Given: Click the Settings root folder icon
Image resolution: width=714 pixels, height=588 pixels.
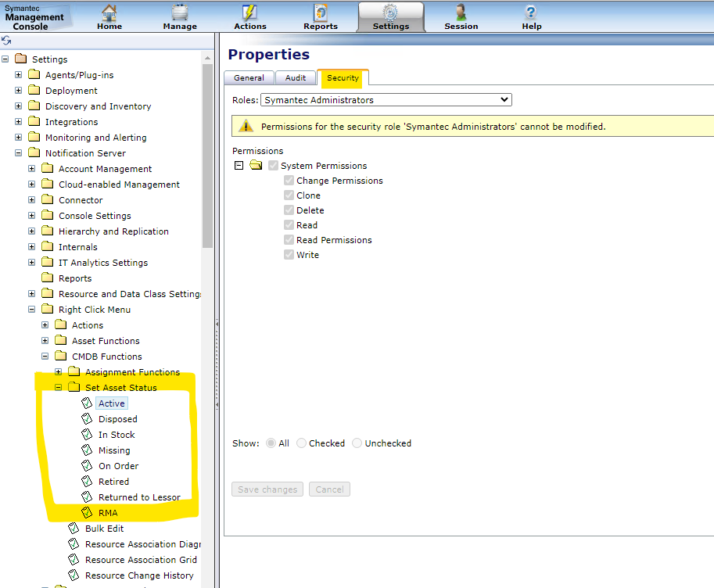Looking at the screenshot, I should [x=20, y=59].
